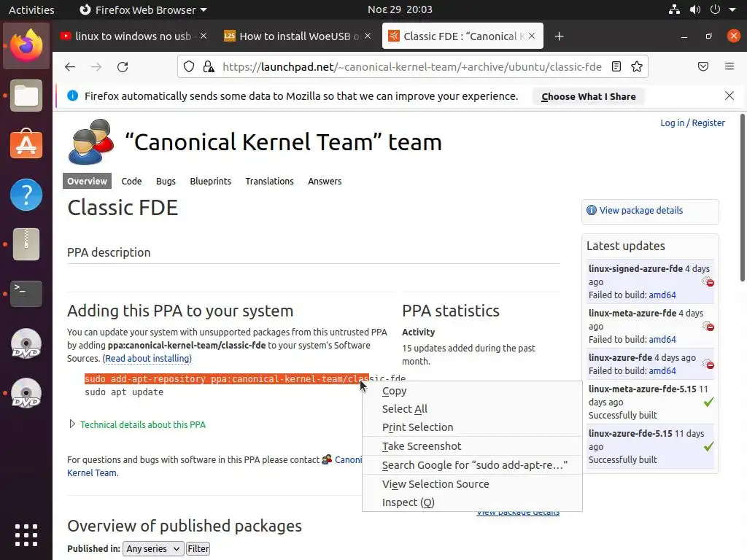Open Firefox Web Browser app menu dropdown
This screenshot has height=560, width=747.
click(142, 9)
